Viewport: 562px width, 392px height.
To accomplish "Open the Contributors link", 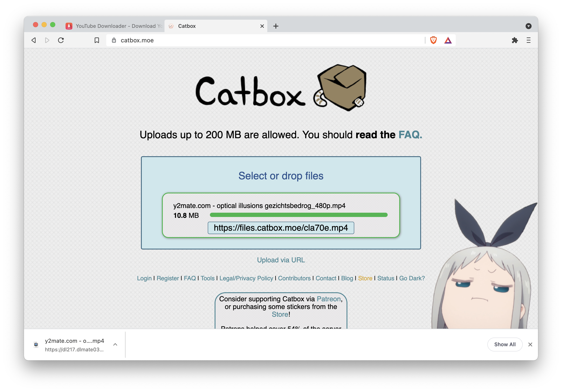I will (x=294, y=278).
